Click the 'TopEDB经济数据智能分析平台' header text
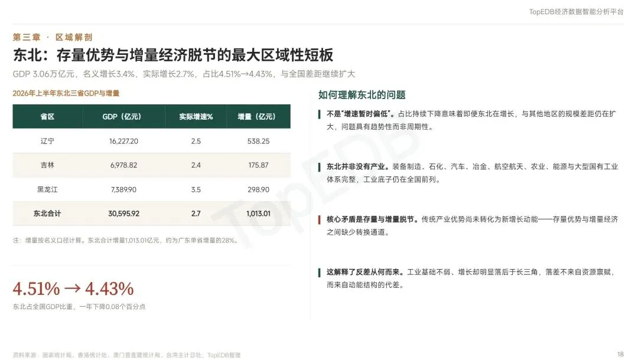This screenshot has width=638, height=364. pos(576,12)
